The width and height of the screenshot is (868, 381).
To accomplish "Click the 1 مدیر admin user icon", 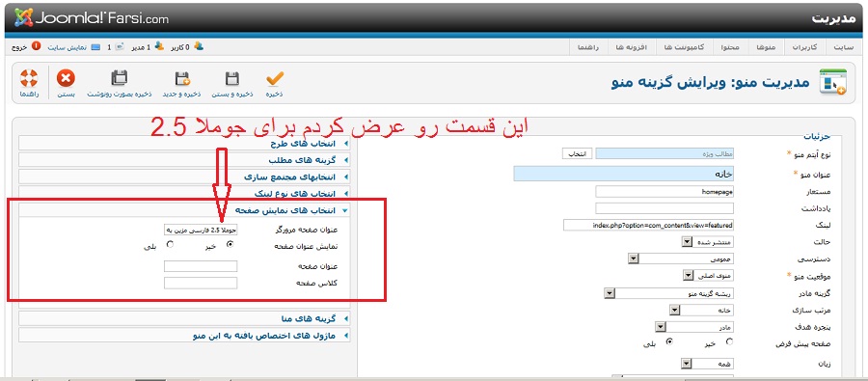I will click(x=159, y=46).
